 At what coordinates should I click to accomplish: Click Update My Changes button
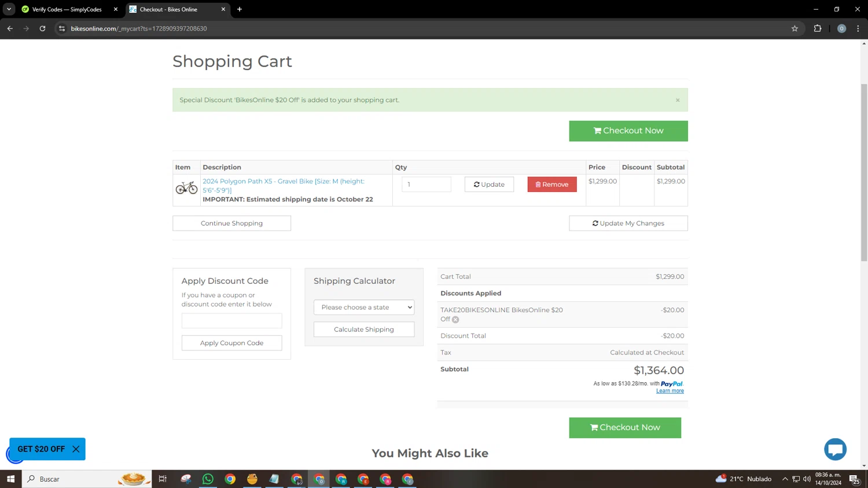pyautogui.click(x=628, y=223)
